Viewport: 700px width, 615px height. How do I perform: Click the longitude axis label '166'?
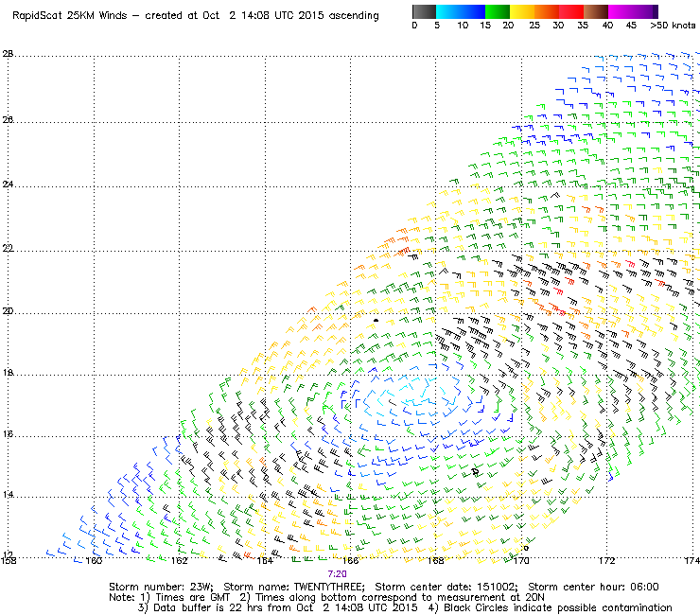click(x=350, y=560)
